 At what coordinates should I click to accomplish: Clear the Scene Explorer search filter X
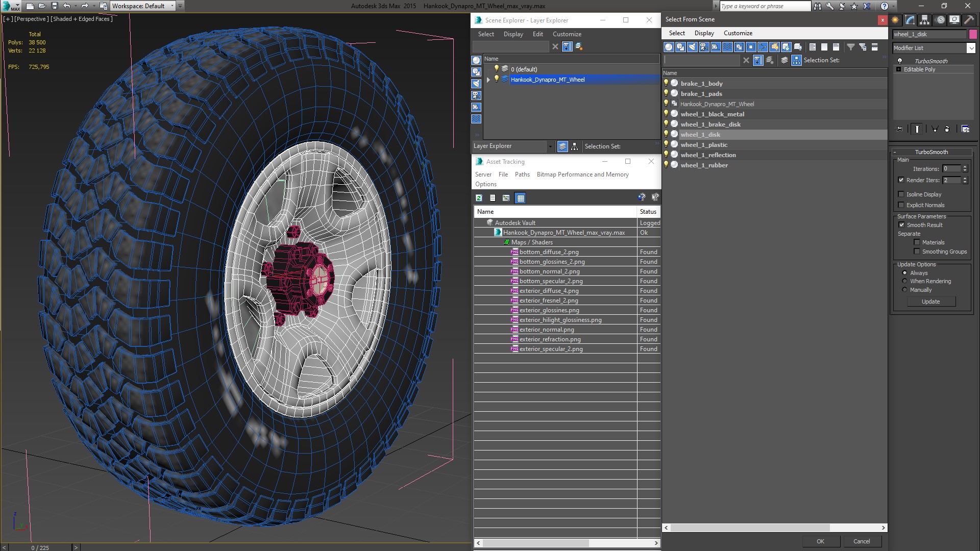(555, 46)
